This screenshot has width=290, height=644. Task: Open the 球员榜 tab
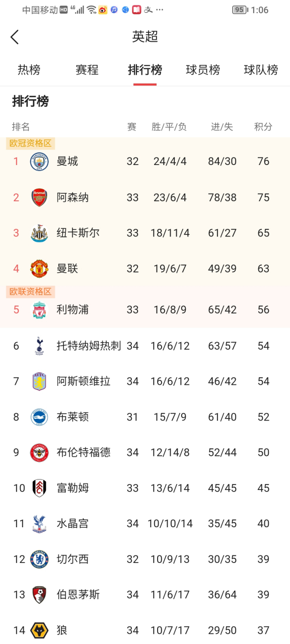[x=202, y=70]
